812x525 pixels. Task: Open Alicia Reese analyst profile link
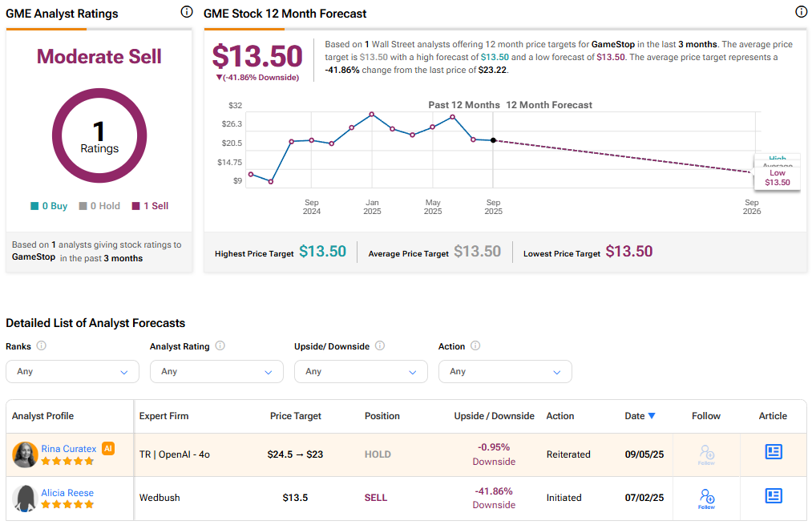click(x=67, y=493)
